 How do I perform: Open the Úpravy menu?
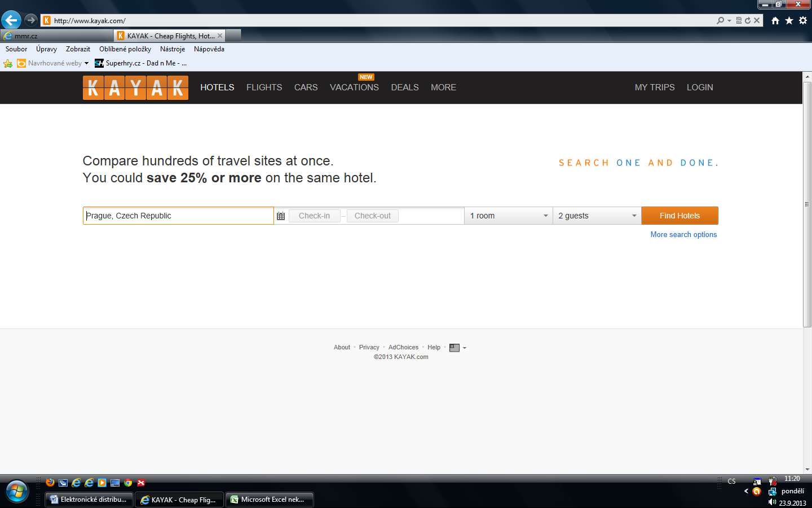[46, 49]
